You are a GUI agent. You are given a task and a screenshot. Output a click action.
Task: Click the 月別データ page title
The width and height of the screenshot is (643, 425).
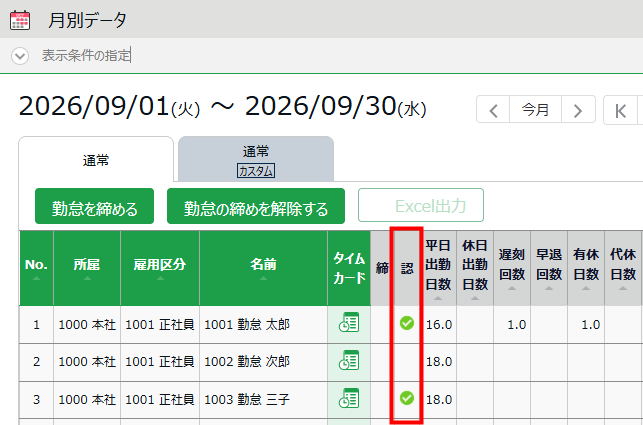87,20
